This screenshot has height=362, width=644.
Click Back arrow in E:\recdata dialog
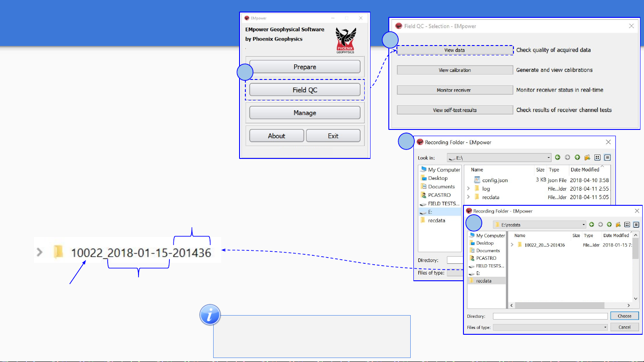pos(592,225)
